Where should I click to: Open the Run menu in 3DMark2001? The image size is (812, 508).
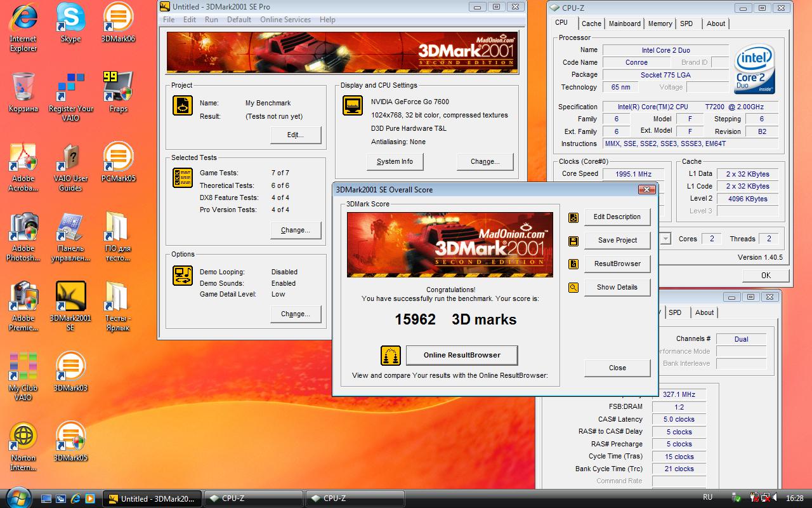(211, 20)
